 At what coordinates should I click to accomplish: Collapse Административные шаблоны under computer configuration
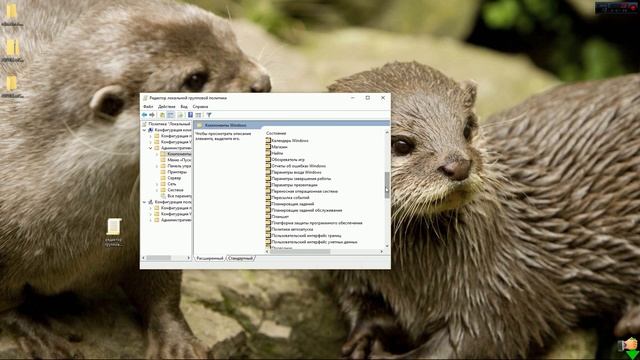pos(151,148)
